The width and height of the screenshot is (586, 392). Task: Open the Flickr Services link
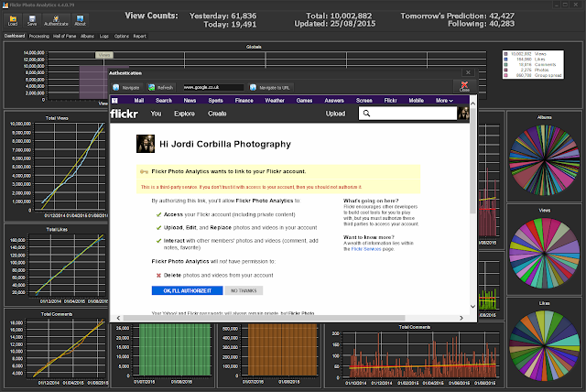pos(366,249)
